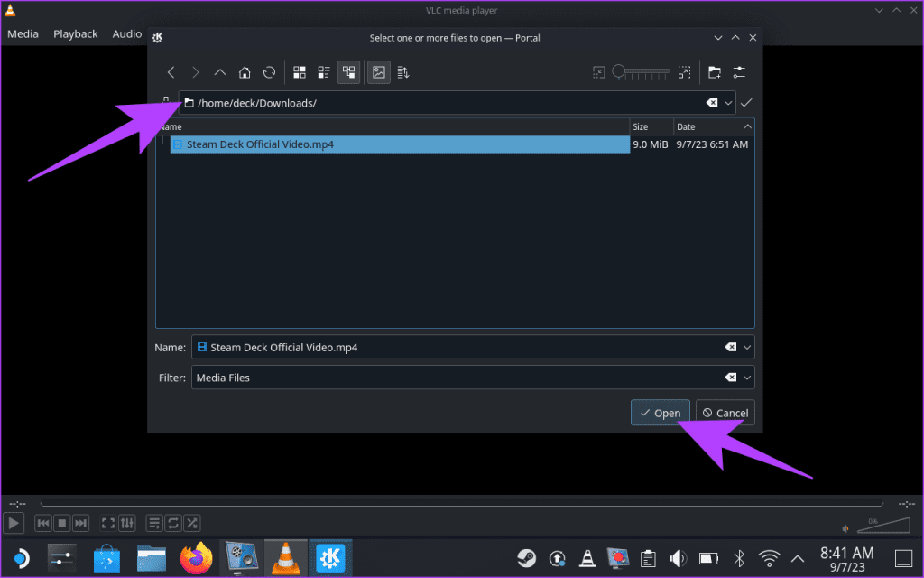Image resolution: width=924 pixels, height=578 pixels.
Task: Toggle fullscreen video mode
Action: (x=107, y=522)
